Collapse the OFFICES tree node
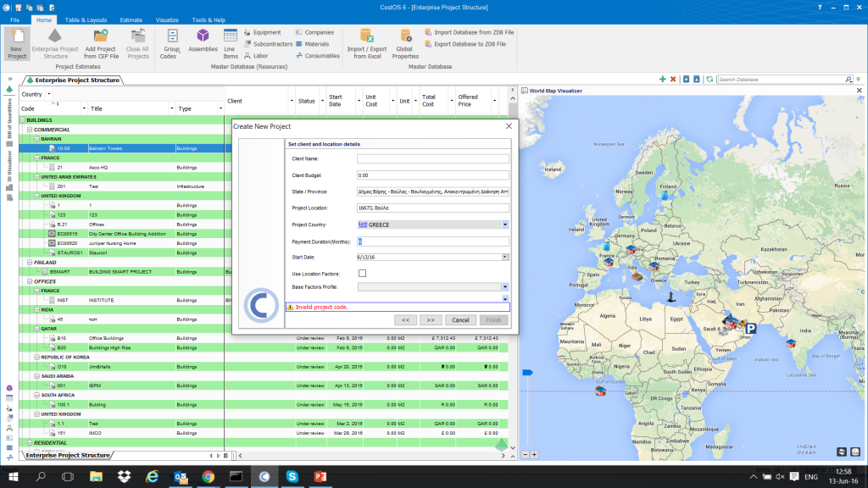The image size is (868, 488). 30,281
